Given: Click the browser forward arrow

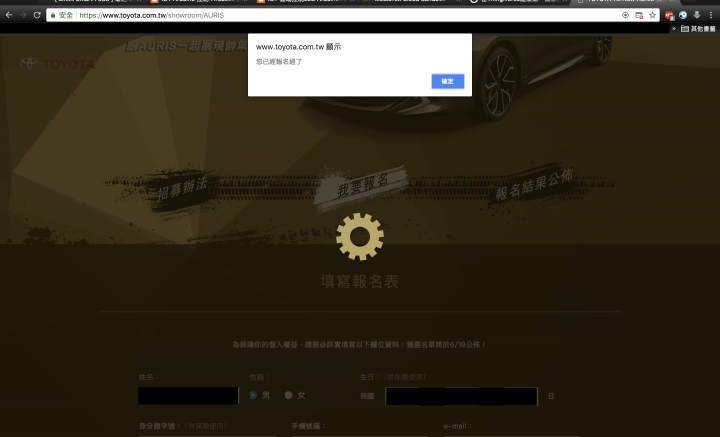Looking at the screenshot, I should pos(23,15).
